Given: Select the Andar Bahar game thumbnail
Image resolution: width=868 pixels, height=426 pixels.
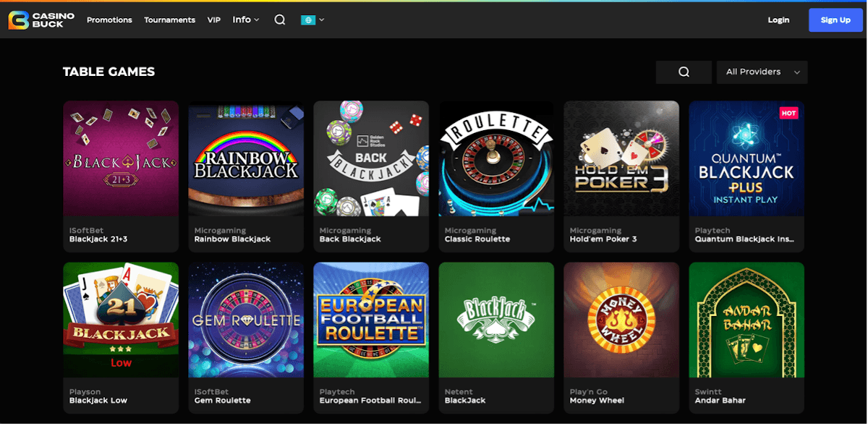Looking at the screenshot, I should click(746, 320).
